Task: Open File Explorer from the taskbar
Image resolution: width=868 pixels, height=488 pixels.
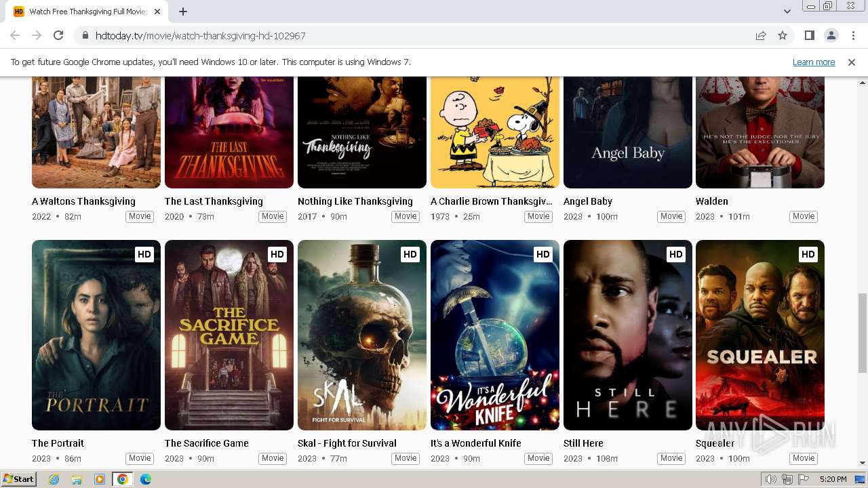Action: click(x=77, y=479)
